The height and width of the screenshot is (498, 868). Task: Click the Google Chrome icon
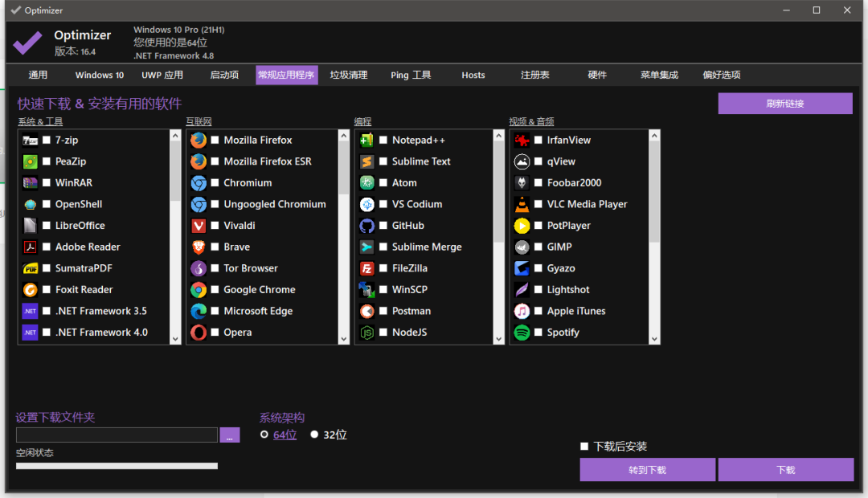point(199,290)
